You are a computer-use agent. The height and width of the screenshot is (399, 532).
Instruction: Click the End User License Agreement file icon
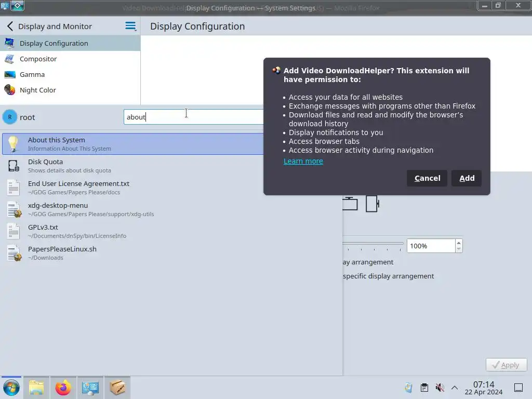tap(14, 188)
